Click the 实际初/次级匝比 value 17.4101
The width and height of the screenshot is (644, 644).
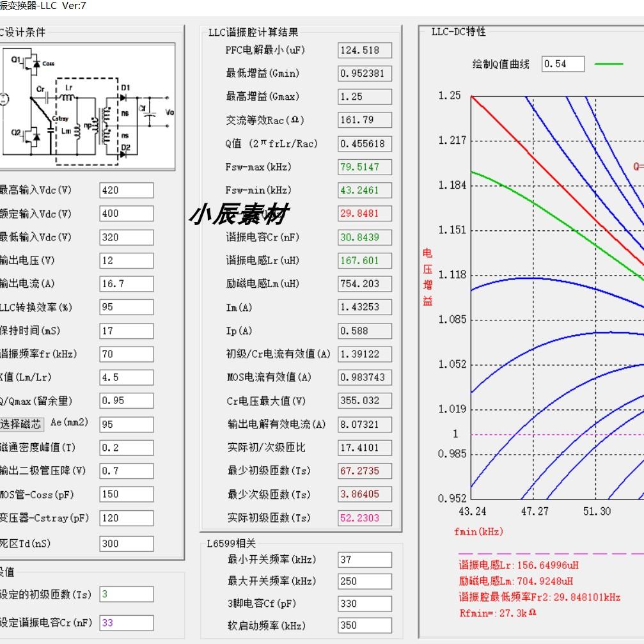pos(365,448)
